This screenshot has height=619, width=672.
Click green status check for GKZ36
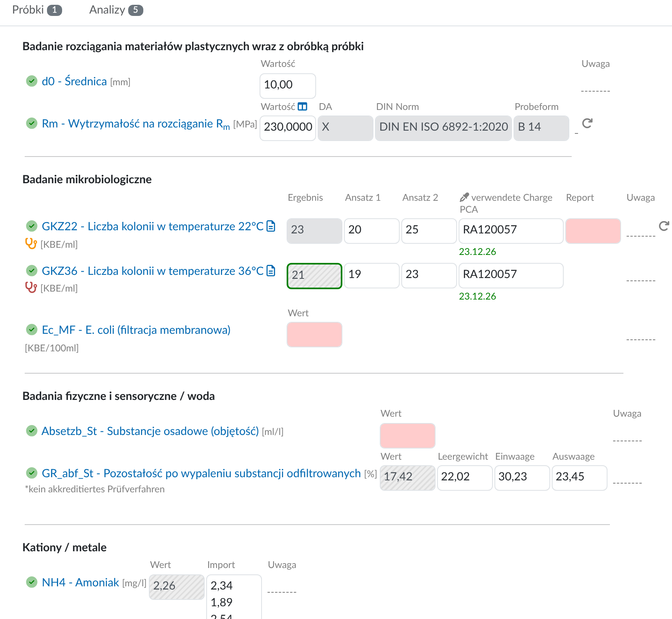click(31, 271)
